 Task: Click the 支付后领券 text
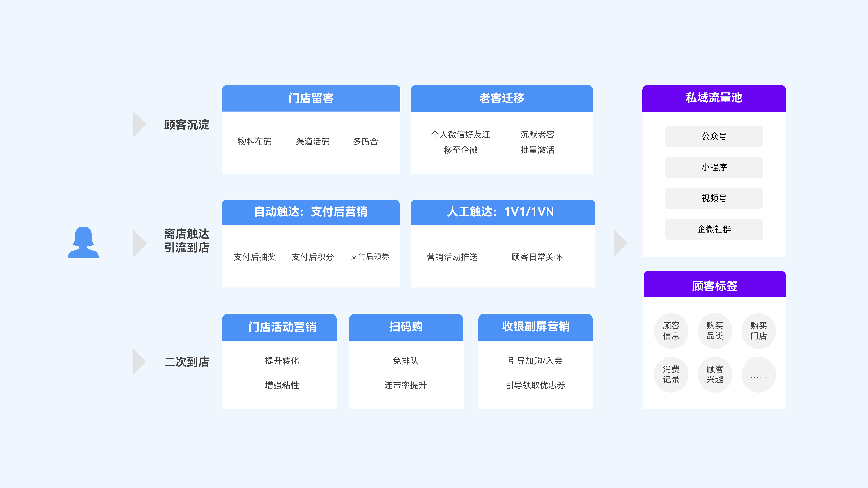tap(370, 256)
